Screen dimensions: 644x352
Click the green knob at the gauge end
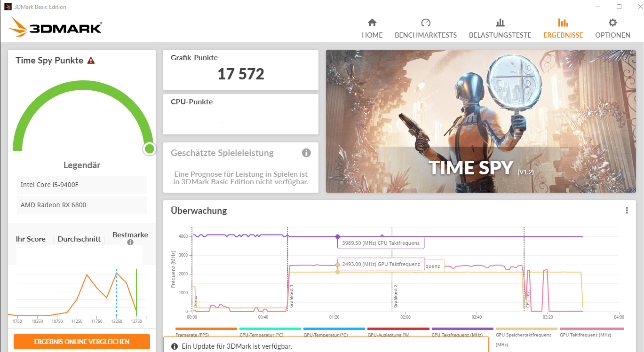150,149
